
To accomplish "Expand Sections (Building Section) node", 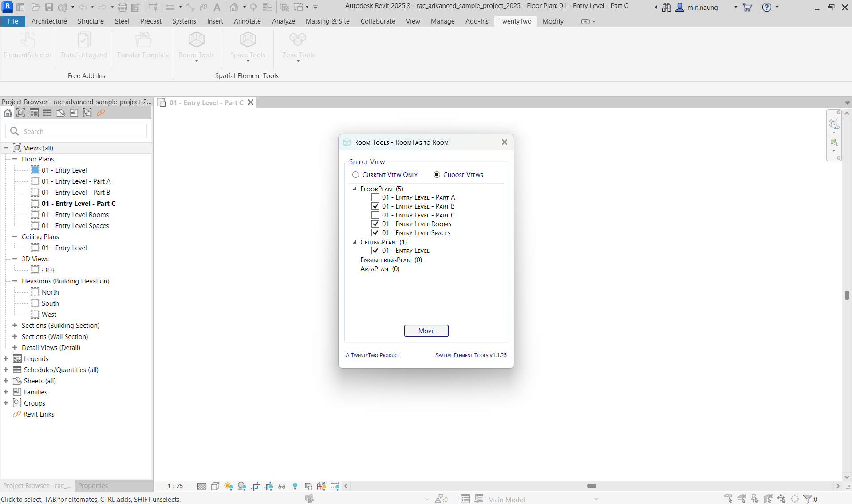I will click(x=15, y=325).
